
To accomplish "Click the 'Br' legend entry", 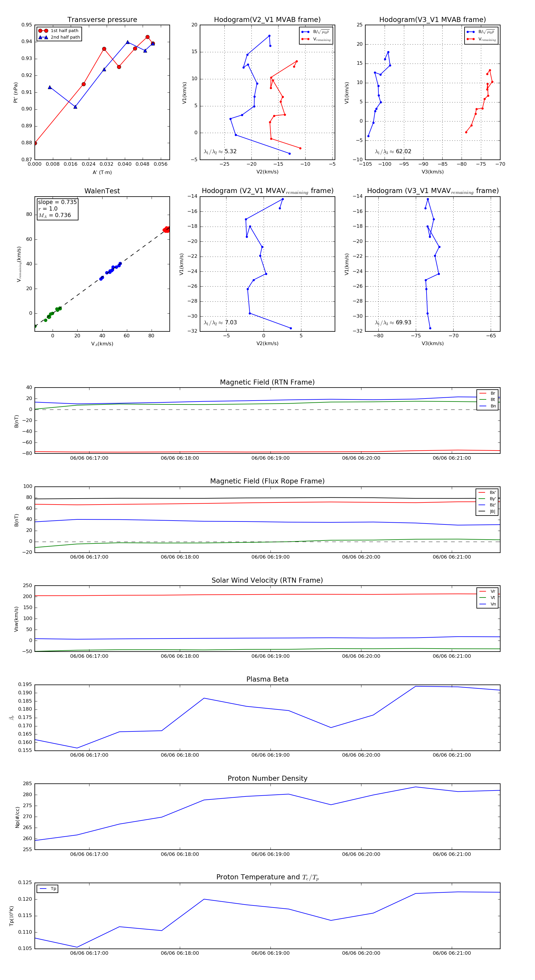I will point(487,393).
